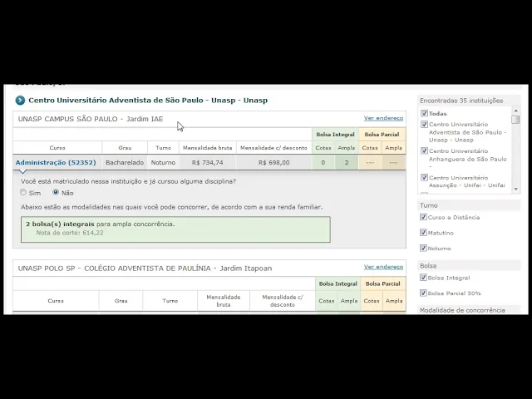Click 'UNASP CAMPUS SÃO PAULO - Jardim IAE' title

(91, 119)
